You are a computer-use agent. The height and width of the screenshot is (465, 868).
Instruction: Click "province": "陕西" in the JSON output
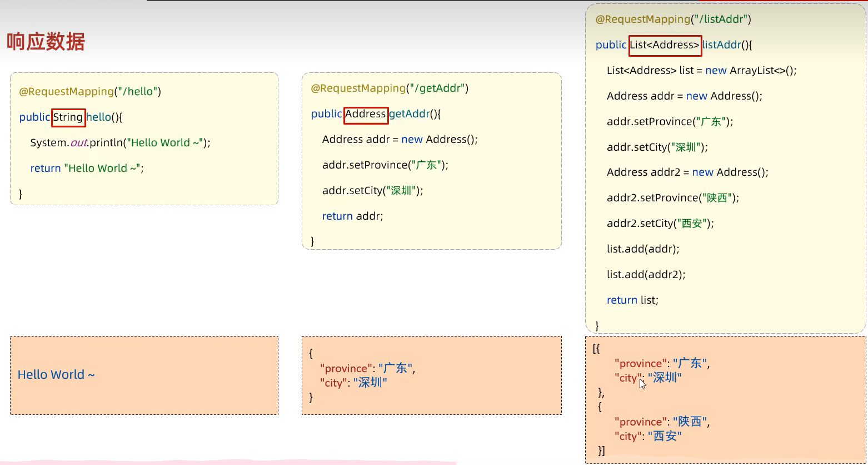pyautogui.click(x=662, y=422)
